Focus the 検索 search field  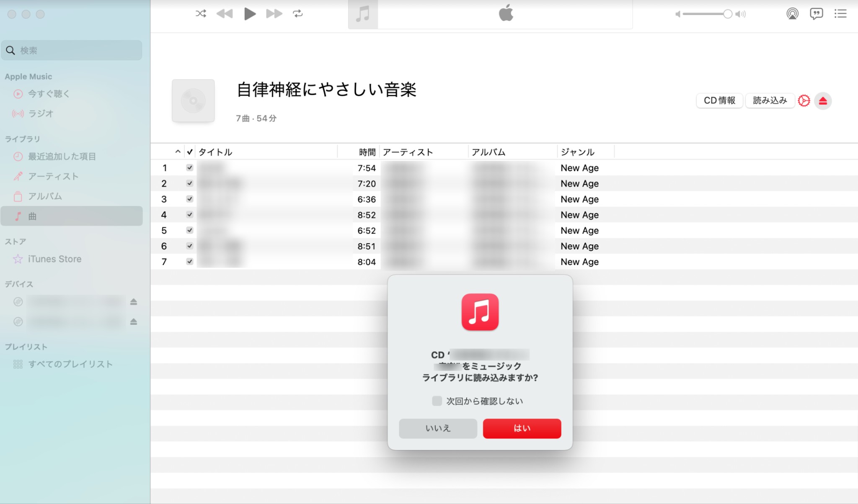(72, 50)
